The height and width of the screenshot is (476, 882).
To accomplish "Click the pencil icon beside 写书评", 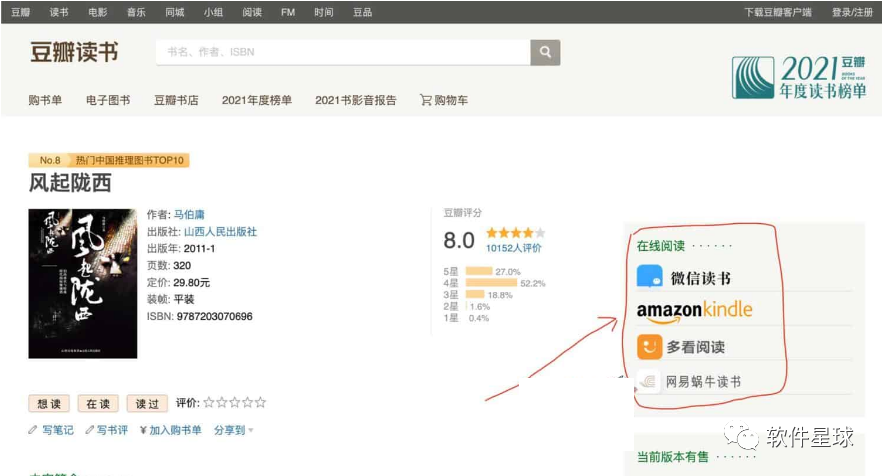I will (89, 430).
